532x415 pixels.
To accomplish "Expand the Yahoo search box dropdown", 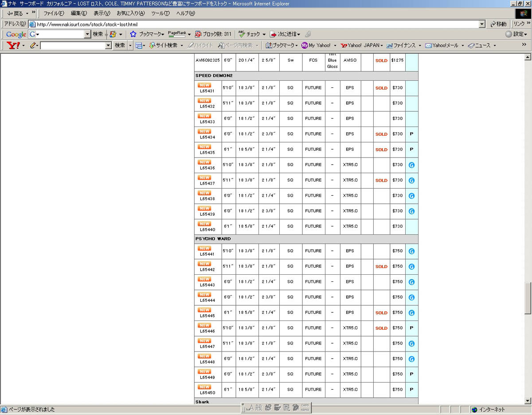I will pos(108,45).
